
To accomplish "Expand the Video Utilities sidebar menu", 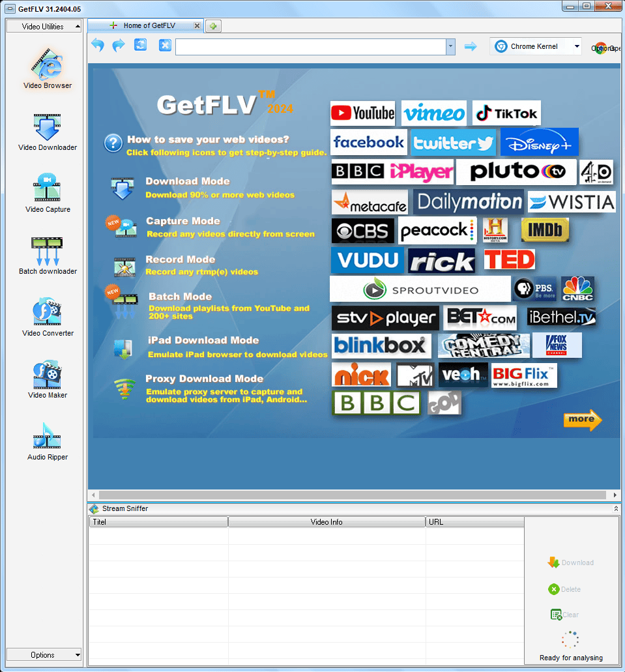I will pos(44,26).
